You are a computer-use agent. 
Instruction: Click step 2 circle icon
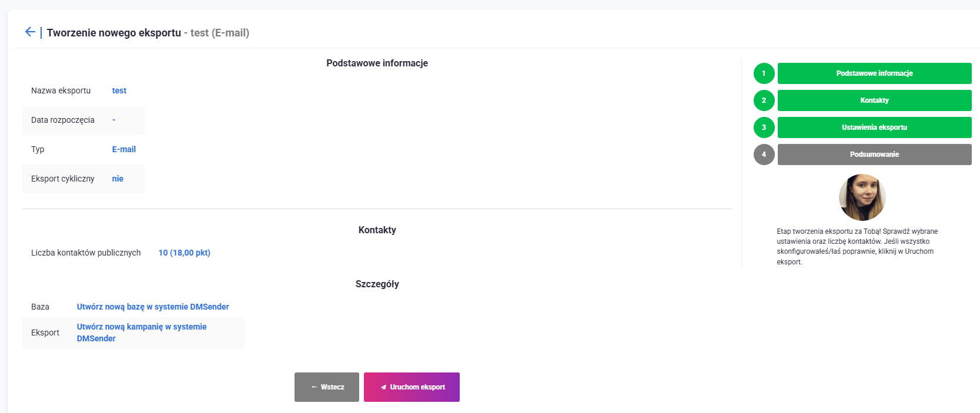[x=764, y=100]
